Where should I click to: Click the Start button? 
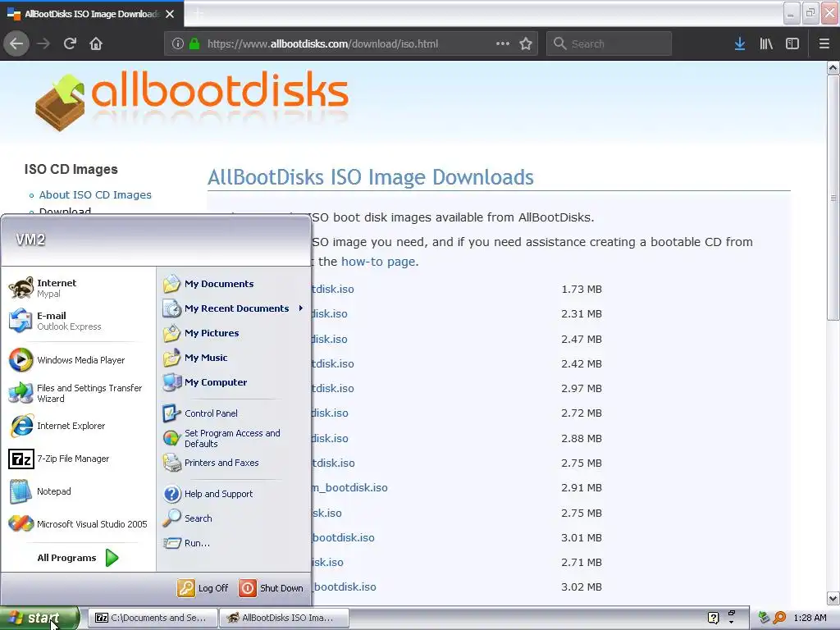coord(39,619)
